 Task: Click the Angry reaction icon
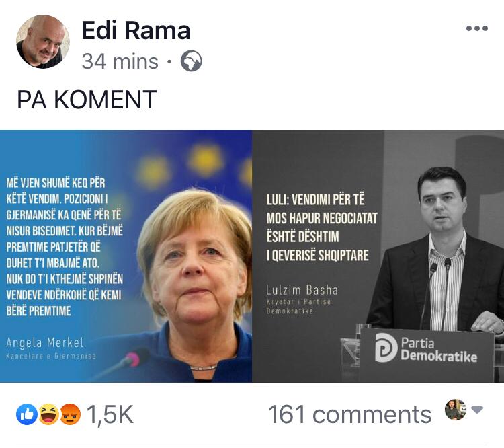coord(70,414)
